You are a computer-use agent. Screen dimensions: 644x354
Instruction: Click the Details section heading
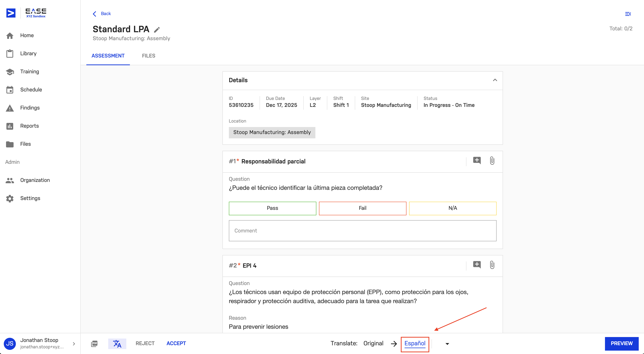pos(238,80)
